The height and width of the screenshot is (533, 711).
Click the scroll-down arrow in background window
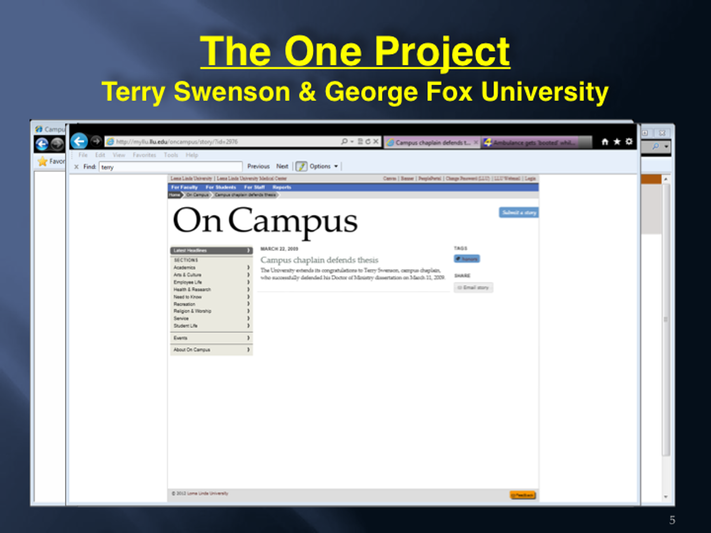point(666,497)
